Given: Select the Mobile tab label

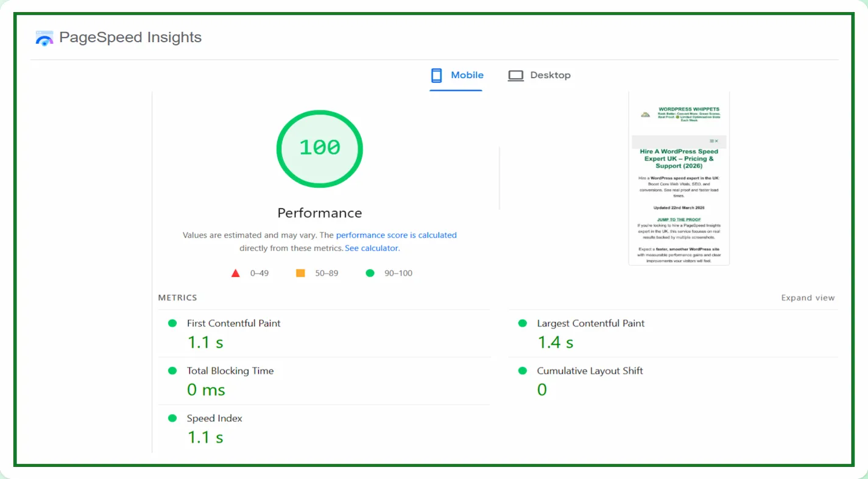Looking at the screenshot, I should pyautogui.click(x=467, y=76).
